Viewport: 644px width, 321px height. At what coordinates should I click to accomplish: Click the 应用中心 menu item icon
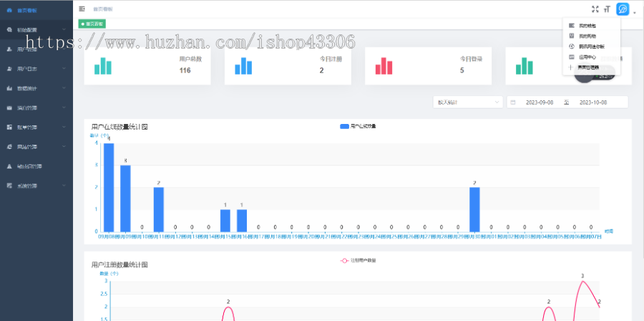[x=571, y=57]
